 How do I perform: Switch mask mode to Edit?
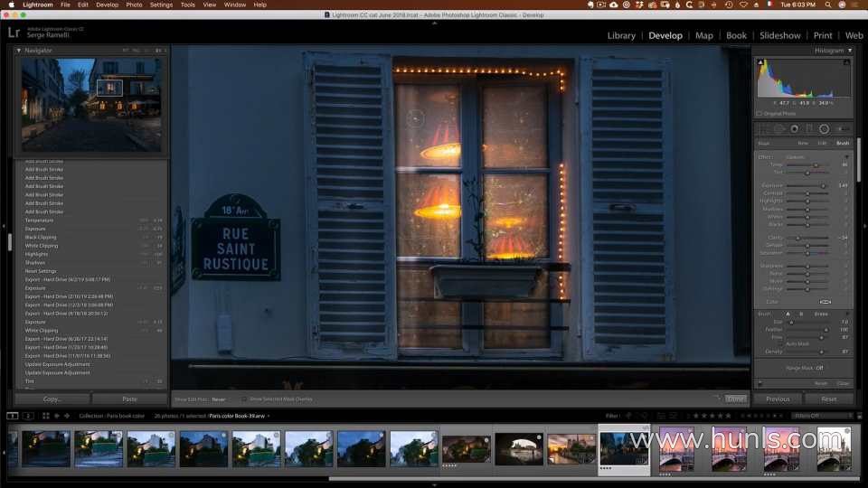(822, 143)
